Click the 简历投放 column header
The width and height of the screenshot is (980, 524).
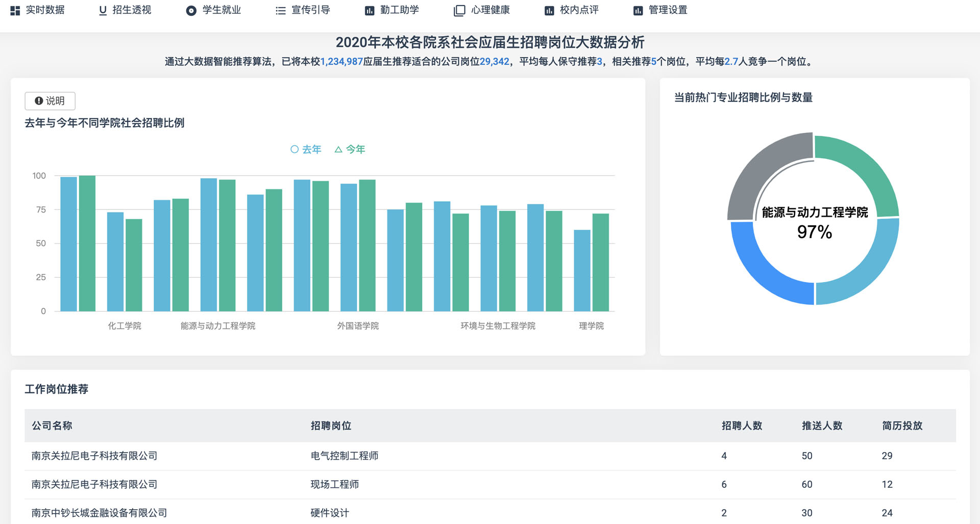[902, 425]
